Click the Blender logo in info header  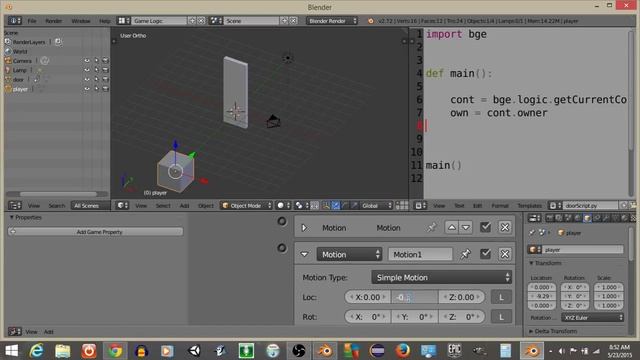click(371, 21)
